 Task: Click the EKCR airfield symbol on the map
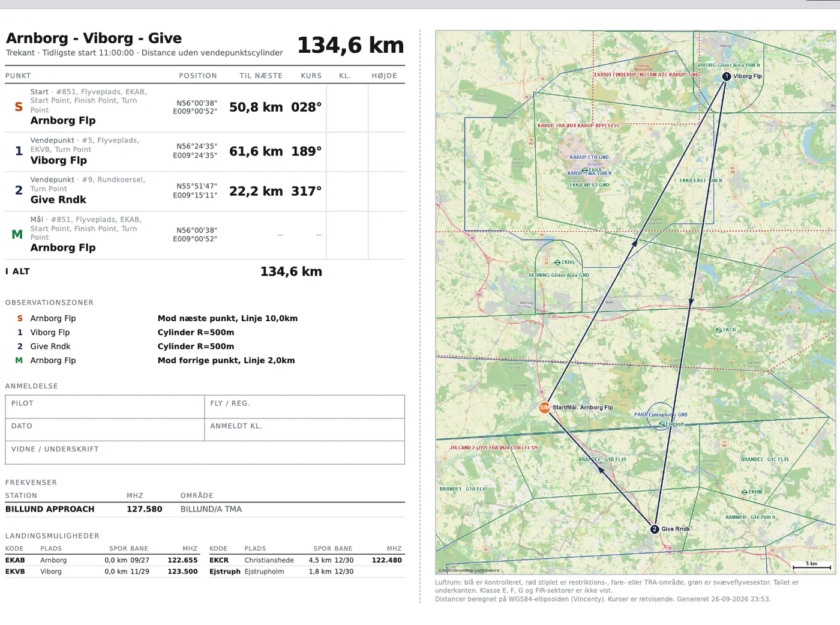(719, 330)
